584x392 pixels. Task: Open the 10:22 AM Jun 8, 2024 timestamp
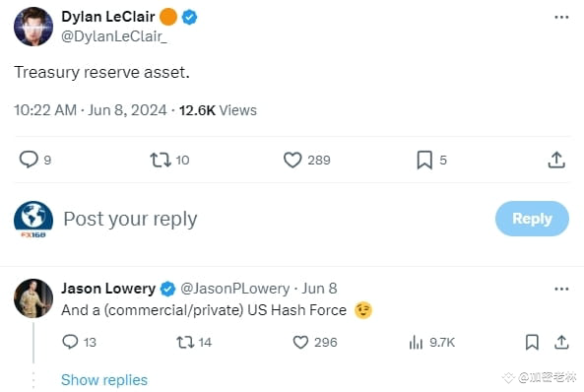(x=91, y=110)
